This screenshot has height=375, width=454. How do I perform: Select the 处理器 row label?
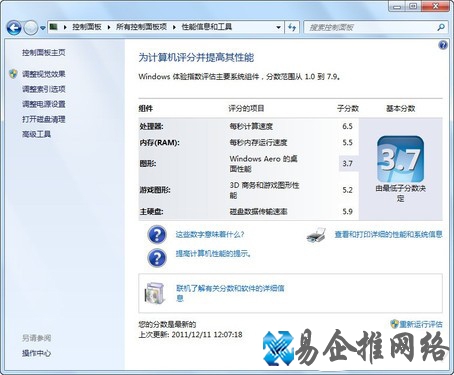coord(152,126)
